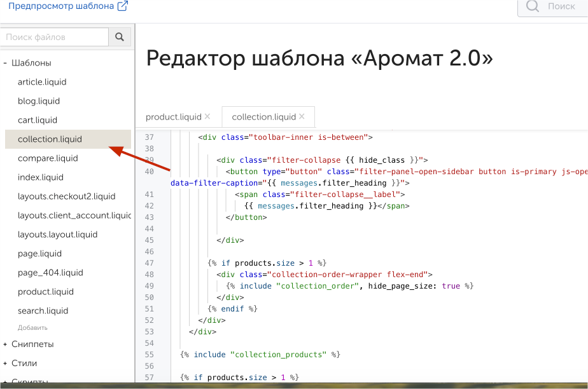
Task: Select page_404.liquid in the list
Action: 50,273
